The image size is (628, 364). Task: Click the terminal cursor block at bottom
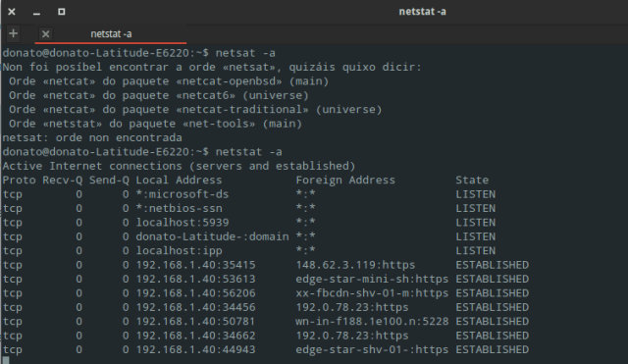(x=6, y=360)
